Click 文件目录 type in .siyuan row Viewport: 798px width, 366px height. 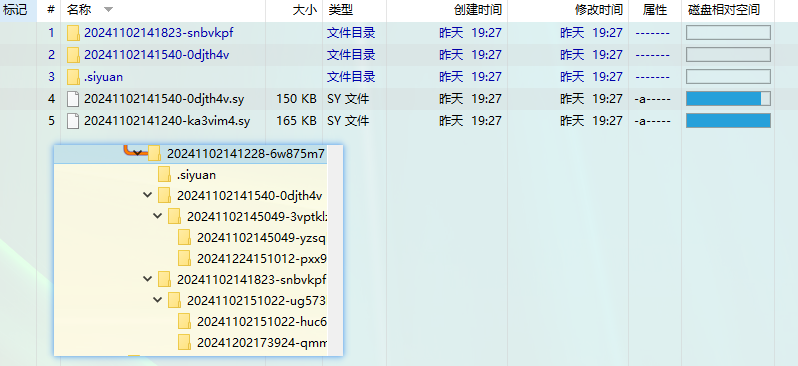(x=351, y=77)
